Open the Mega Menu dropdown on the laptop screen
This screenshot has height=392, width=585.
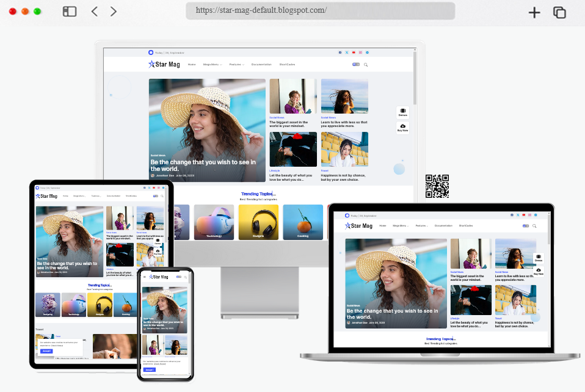coord(399,225)
